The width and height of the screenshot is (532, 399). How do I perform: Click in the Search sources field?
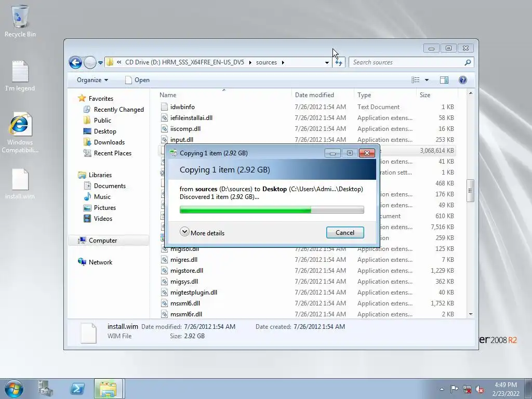tap(406, 62)
